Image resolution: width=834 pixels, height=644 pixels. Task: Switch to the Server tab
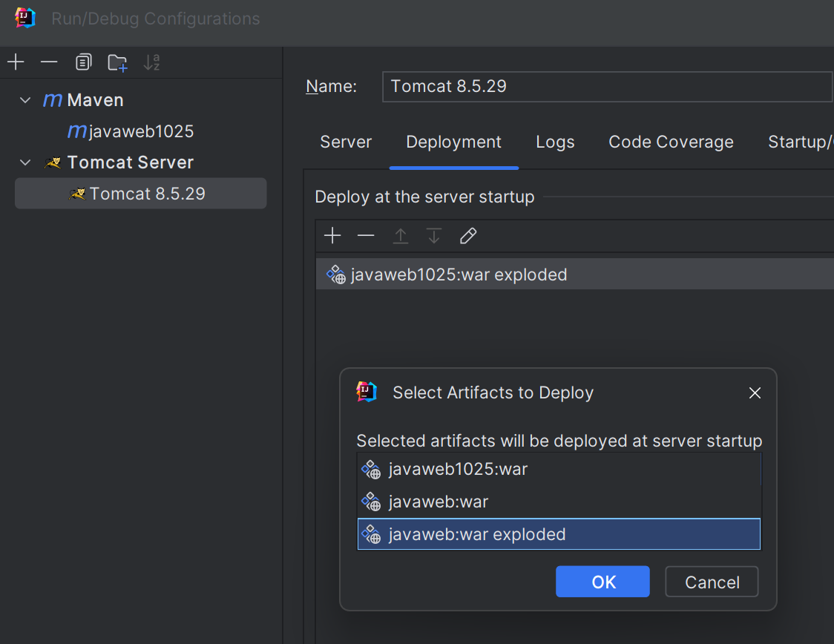click(x=346, y=142)
